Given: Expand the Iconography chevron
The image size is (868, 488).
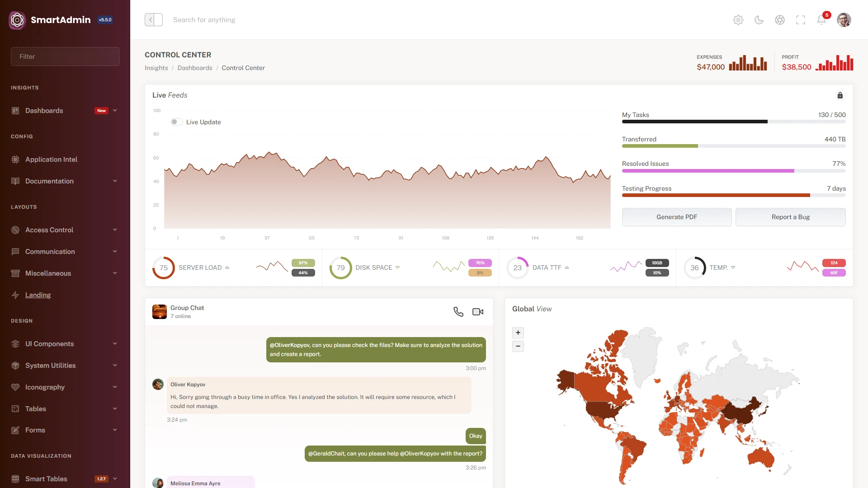Looking at the screenshot, I should 115,387.
